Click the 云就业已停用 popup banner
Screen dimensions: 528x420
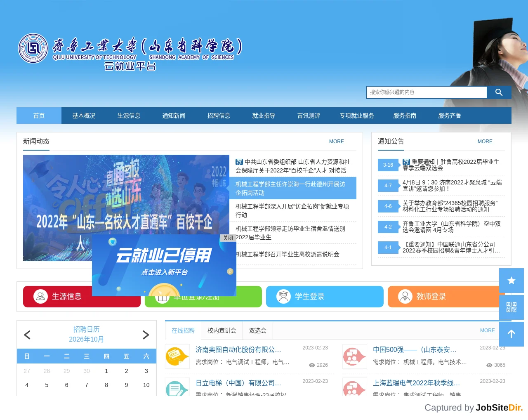[x=164, y=265]
